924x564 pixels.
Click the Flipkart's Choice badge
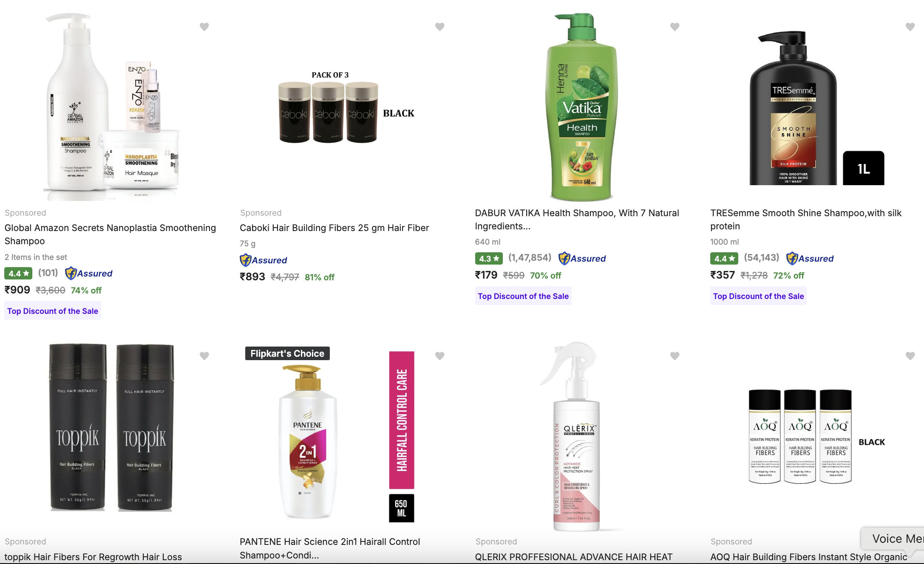click(x=287, y=353)
